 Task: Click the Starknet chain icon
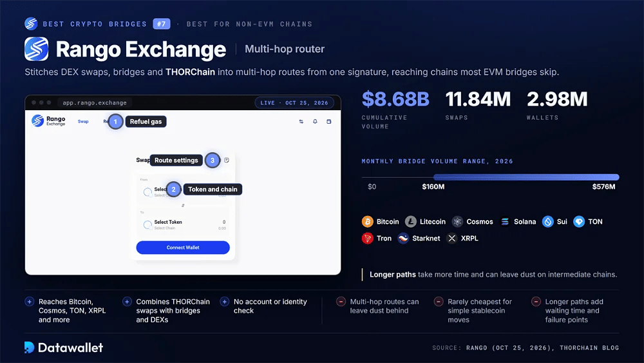tap(403, 238)
